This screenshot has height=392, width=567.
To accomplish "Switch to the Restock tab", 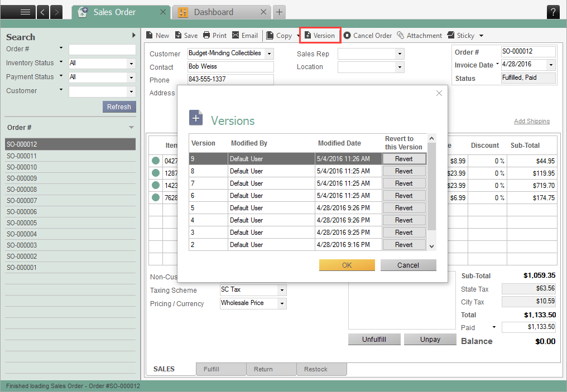I will point(321,369).
